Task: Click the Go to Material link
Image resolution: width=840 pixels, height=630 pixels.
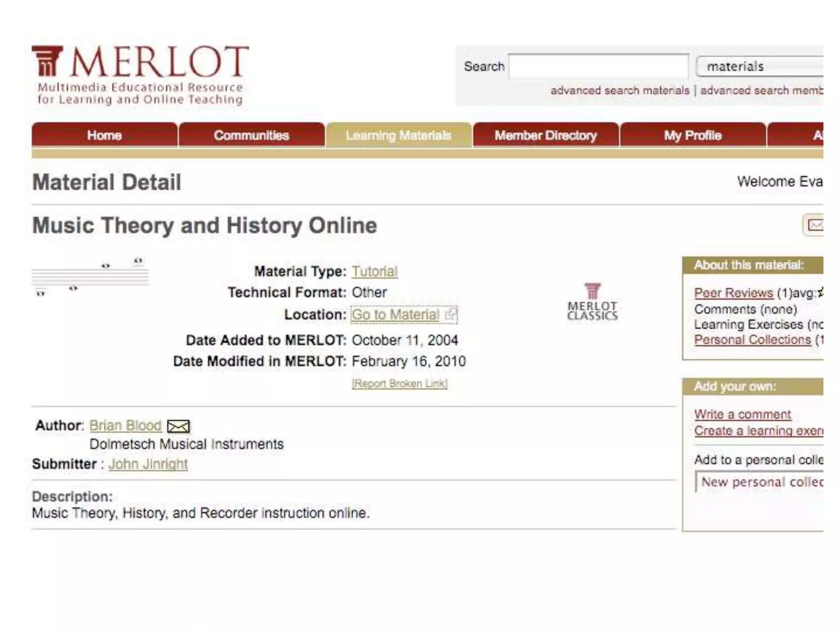Action: coord(395,315)
